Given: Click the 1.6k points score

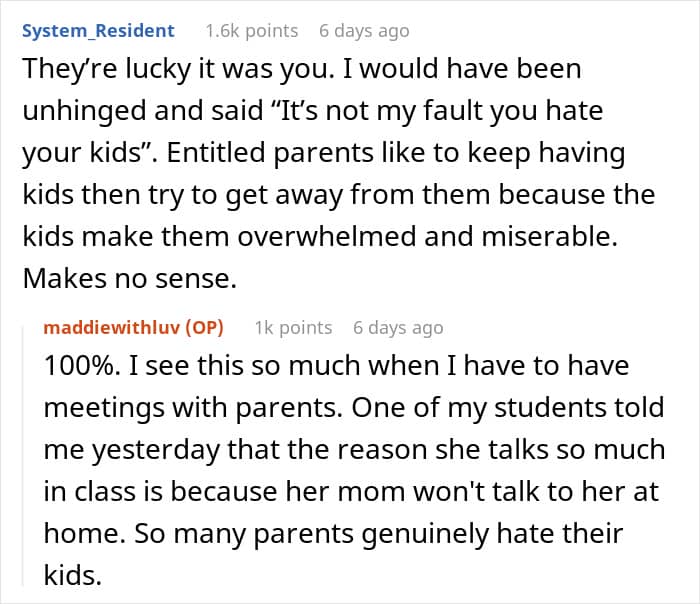Looking at the screenshot, I should 251,31.
